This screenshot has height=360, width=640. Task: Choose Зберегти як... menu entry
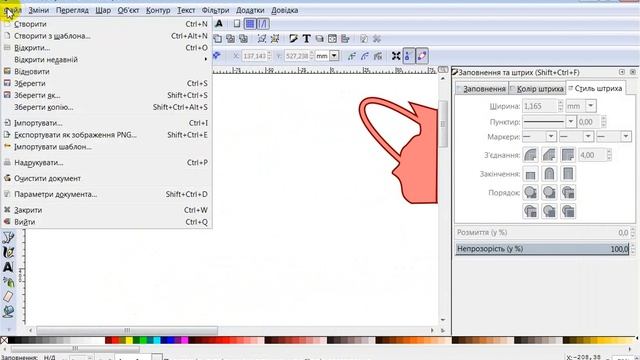point(106,95)
